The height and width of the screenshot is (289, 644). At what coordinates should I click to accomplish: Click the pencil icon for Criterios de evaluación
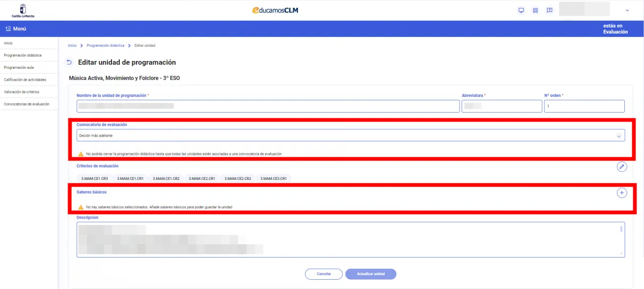(x=621, y=167)
